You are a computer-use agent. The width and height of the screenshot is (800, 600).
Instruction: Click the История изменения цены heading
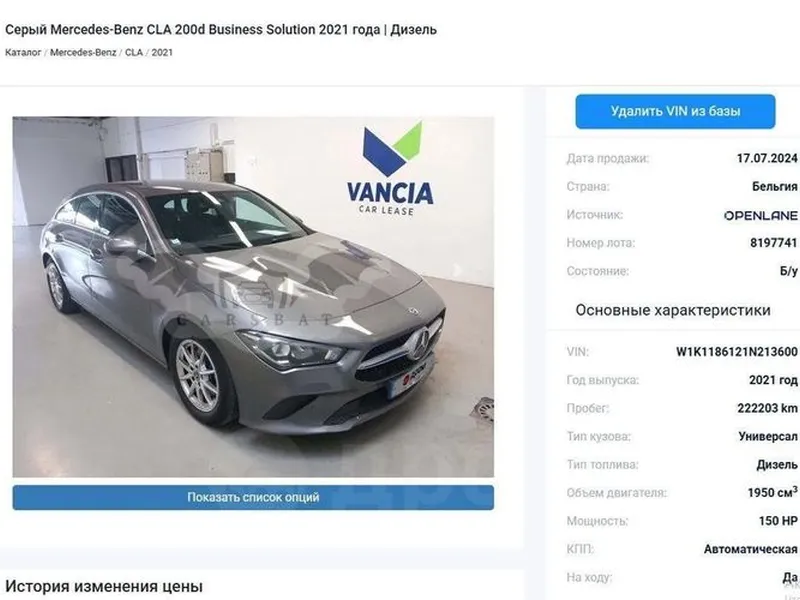(x=104, y=586)
